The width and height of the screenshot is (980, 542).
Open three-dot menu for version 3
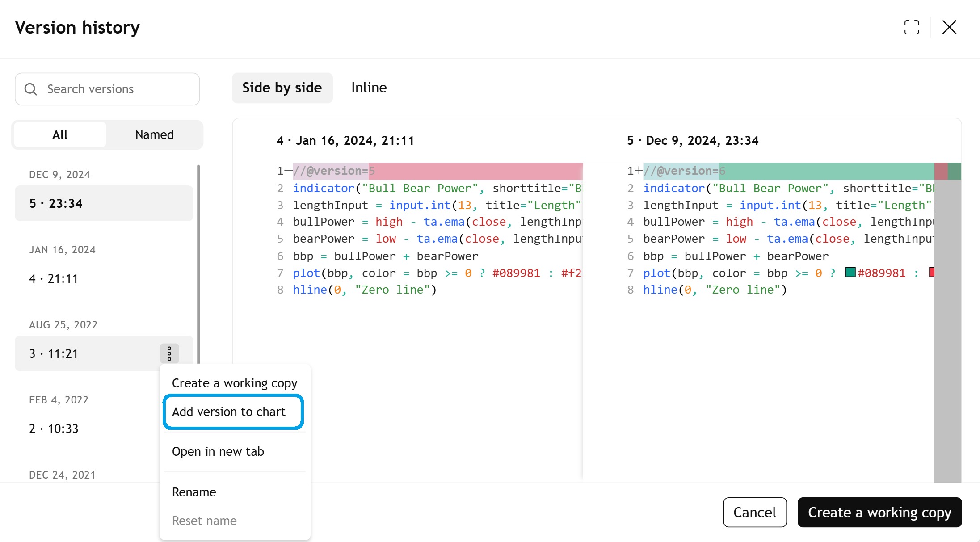coord(169,353)
